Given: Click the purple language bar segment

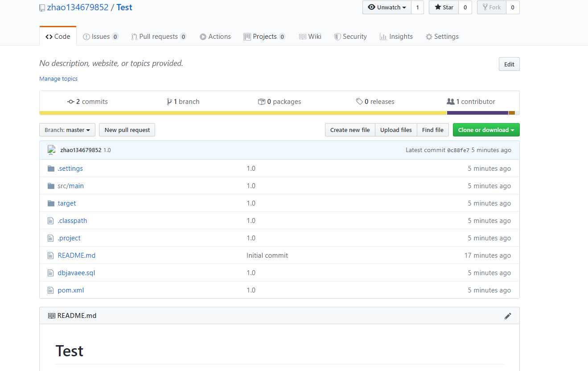Looking at the screenshot, I should [x=477, y=113].
